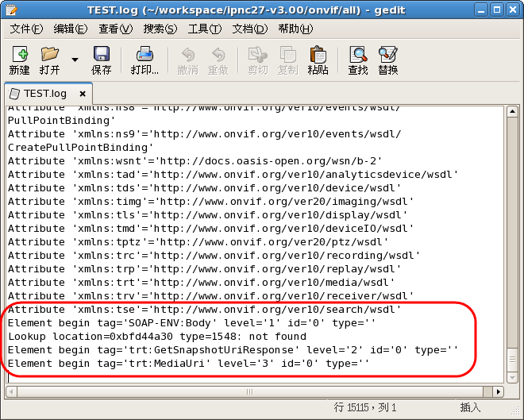Viewport: 524px width, 420px height.
Task: Save the file with the 保存 icon
Action: (102, 54)
